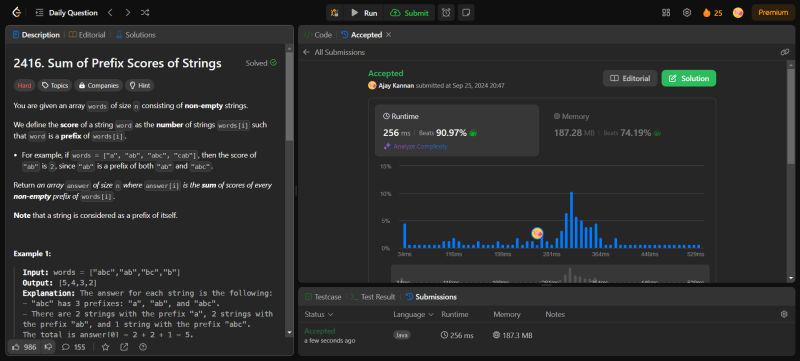Switch to the Test Result tab

click(x=373, y=297)
